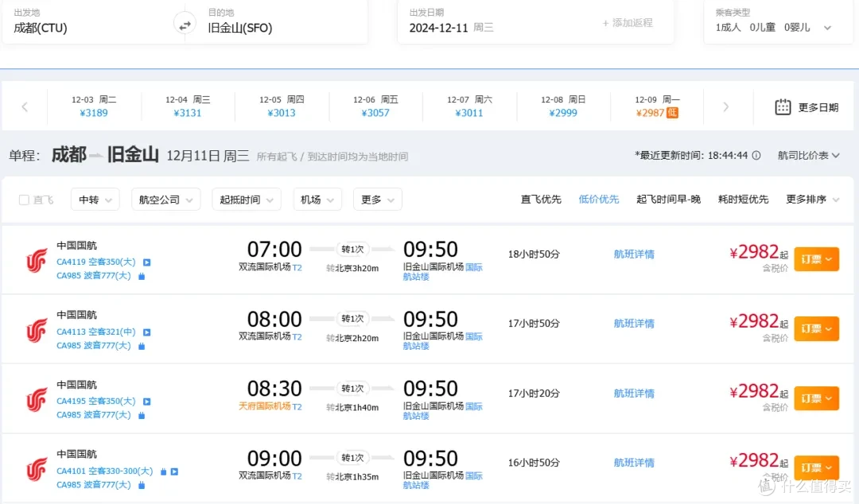Click the video icon beside CA4119 空客350
This screenshot has width=859, height=504.
coord(146,262)
